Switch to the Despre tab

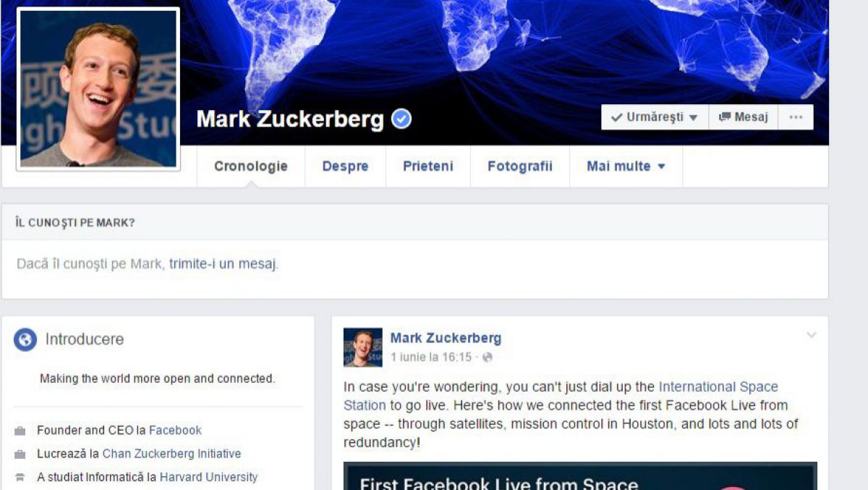click(x=345, y=166)
